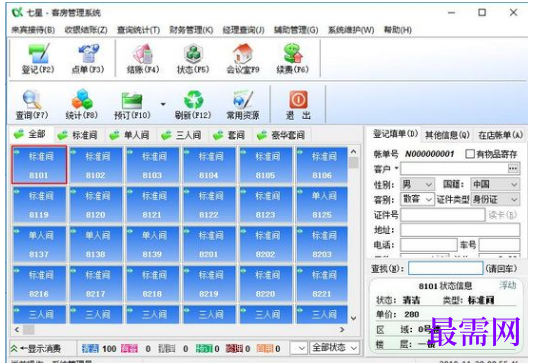Expand the 全部状态 status filter dropdown

pos(334,348)
